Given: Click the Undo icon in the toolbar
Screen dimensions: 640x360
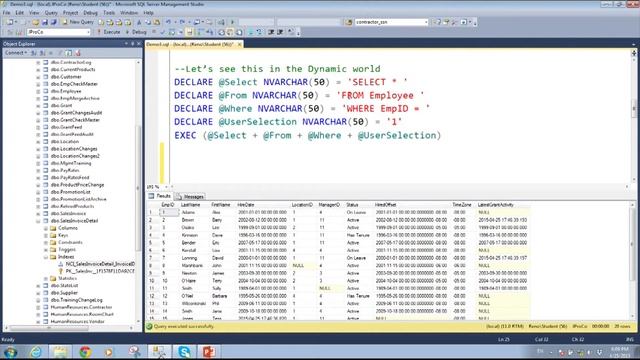Looking at the screenshot, I should pyautogui.click(x=168, y=22).
